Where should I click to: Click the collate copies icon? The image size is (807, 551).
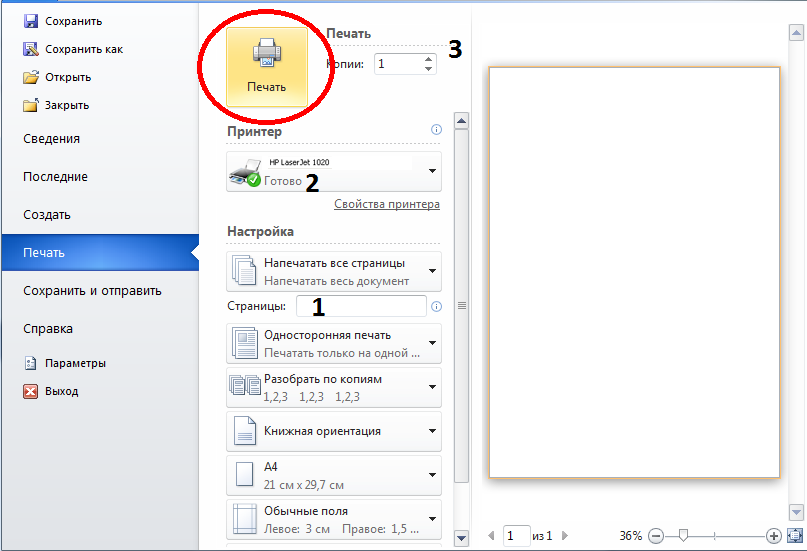pyautogui.click(x=244, y=386)
